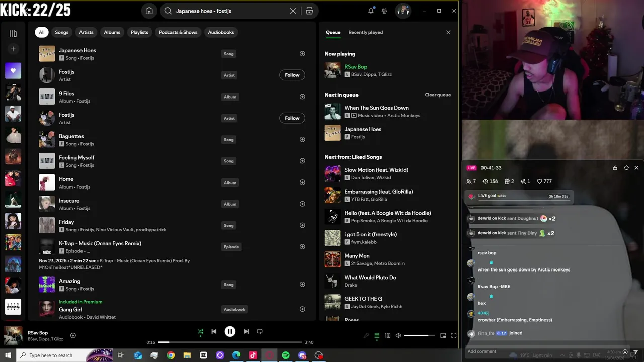Screen dimensions: 644x362
Task: Filter results by Artists
Action: click(x=86, y=32)
